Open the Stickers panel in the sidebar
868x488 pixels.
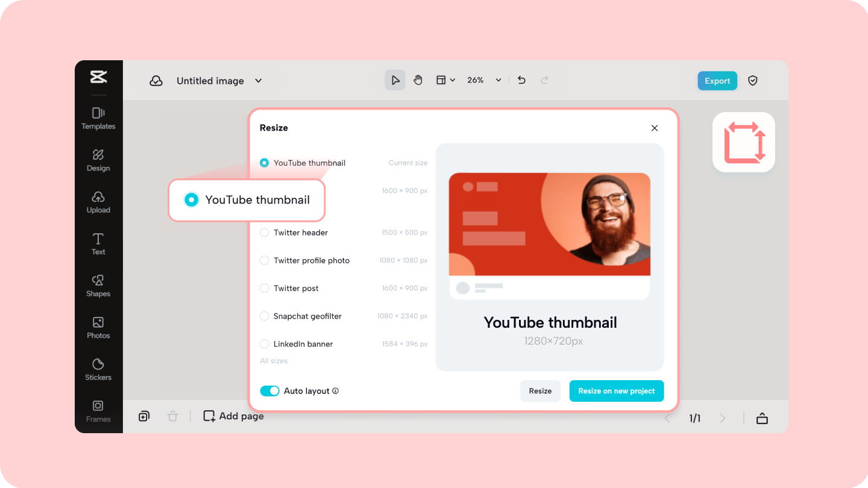click(98, 369)
